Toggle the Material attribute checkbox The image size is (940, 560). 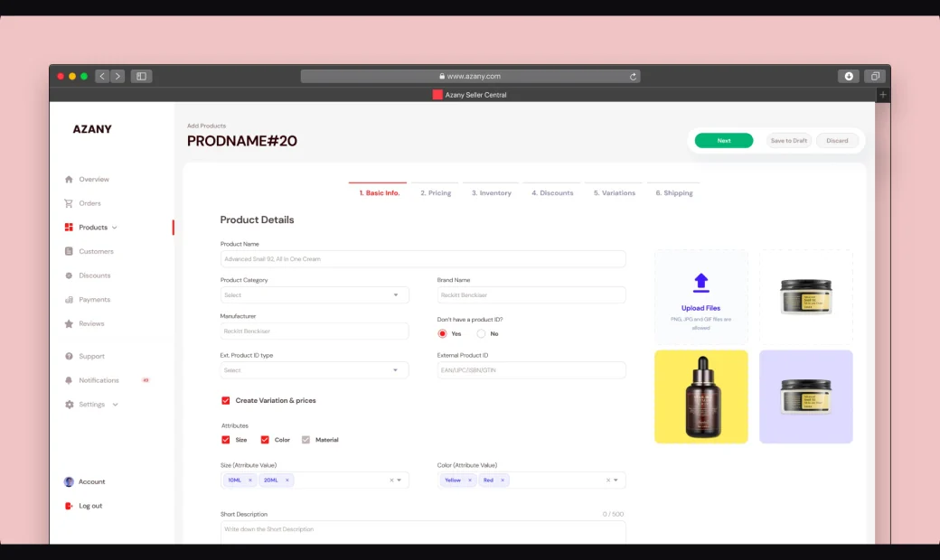[305, 440]
